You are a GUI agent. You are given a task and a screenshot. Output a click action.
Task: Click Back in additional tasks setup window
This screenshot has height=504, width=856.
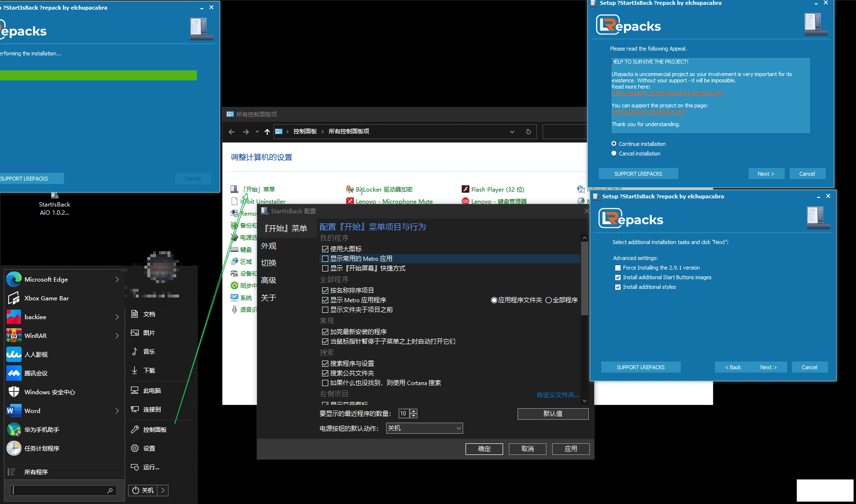click(x=733, y=367)
